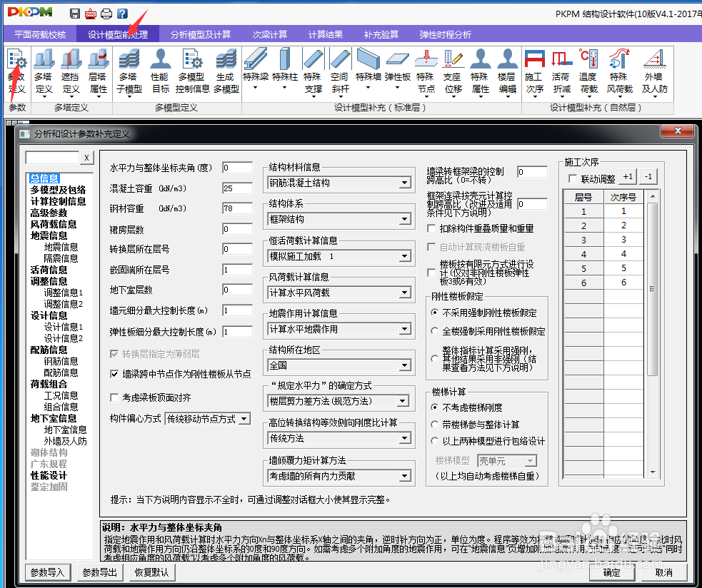Open 结构所在地区 dropdown
The height and width of the screenshot is (588, 702).
point(339,365)
